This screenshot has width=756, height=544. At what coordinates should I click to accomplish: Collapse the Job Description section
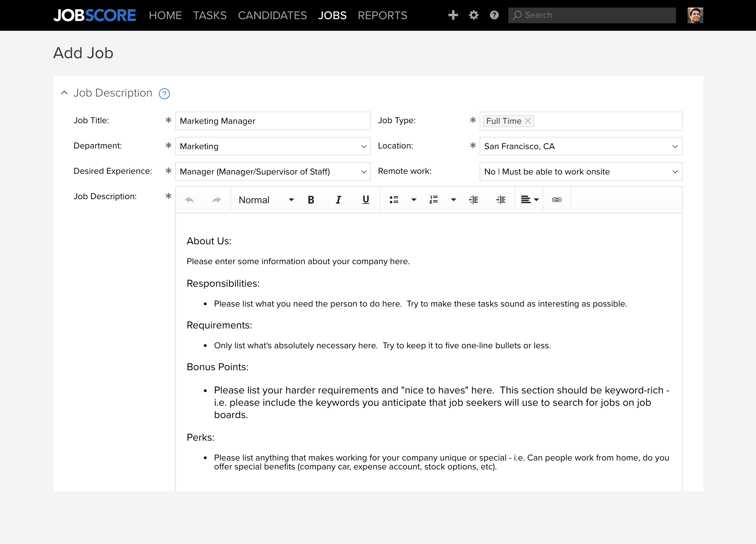click(64, 93)
